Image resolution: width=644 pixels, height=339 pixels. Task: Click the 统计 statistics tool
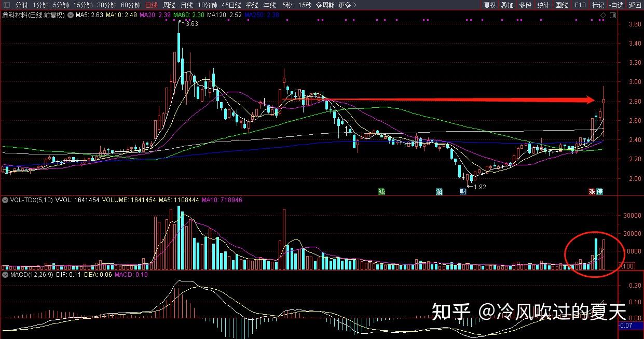point(543,5)
